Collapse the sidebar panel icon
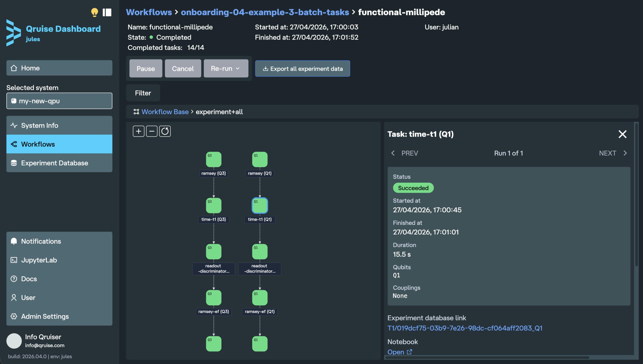643x364 pixels. coord(107,12)
